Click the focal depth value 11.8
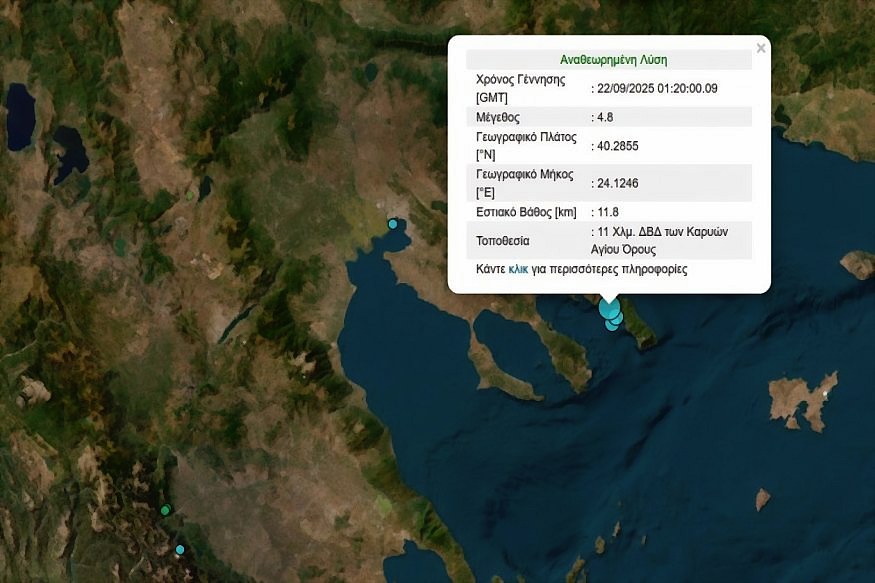This screenshot has width=875, height=583. 607,212
